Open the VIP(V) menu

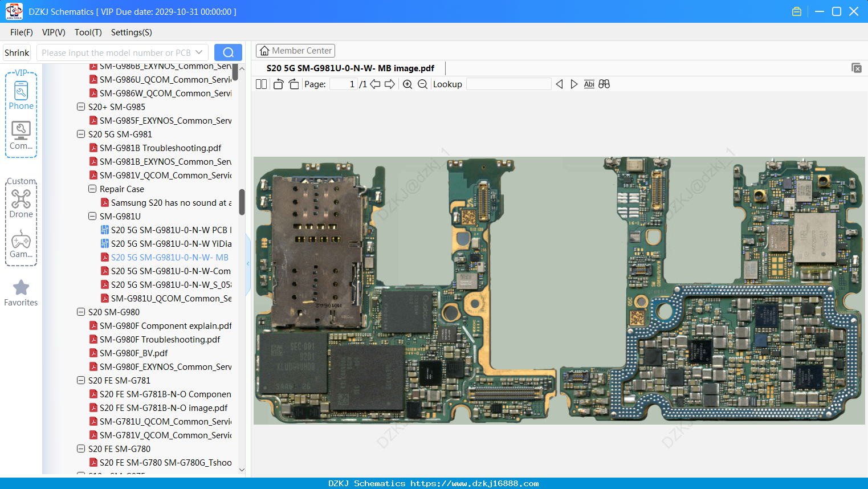(x=54, y=32)
